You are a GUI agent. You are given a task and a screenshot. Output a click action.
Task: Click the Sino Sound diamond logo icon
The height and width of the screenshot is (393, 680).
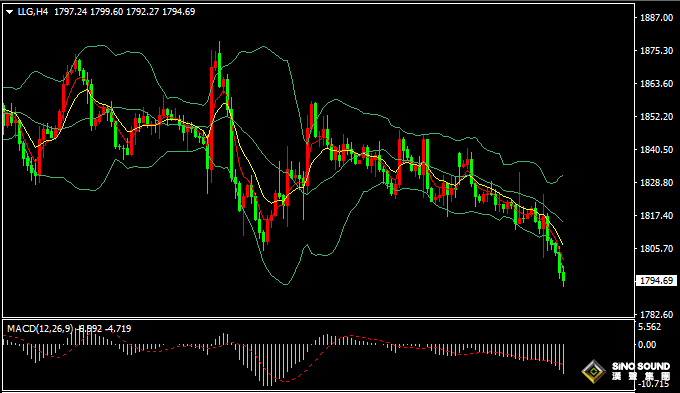[x=594, y=371]
